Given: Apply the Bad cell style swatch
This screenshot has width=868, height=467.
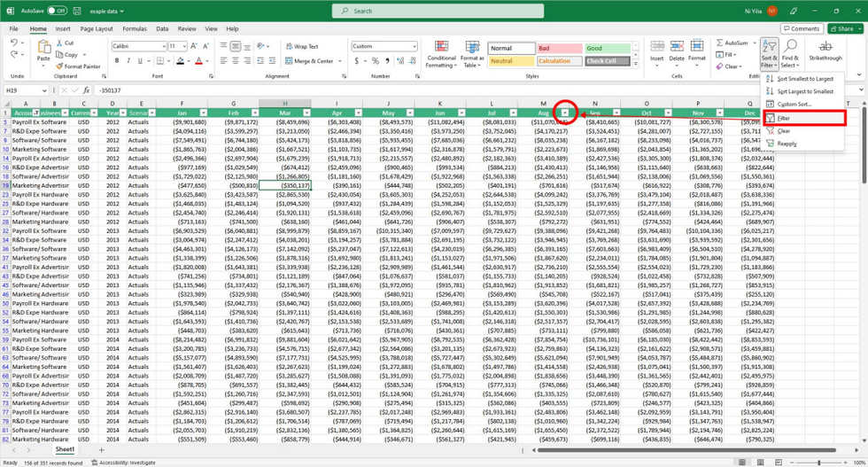Looking at the screenshot, I should (559, 48).
